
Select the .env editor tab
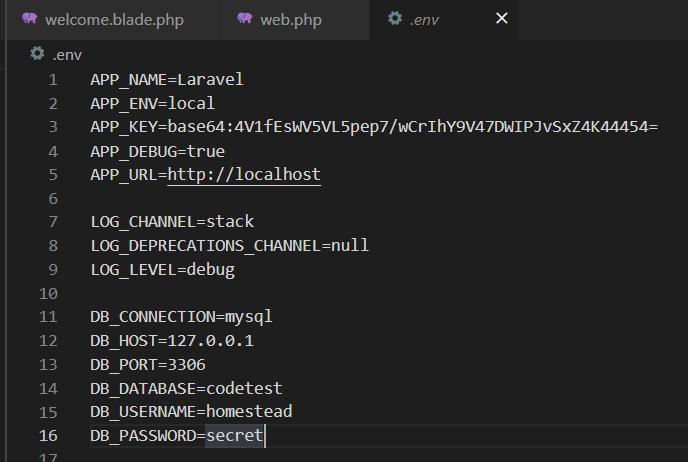tap(444, 20)
